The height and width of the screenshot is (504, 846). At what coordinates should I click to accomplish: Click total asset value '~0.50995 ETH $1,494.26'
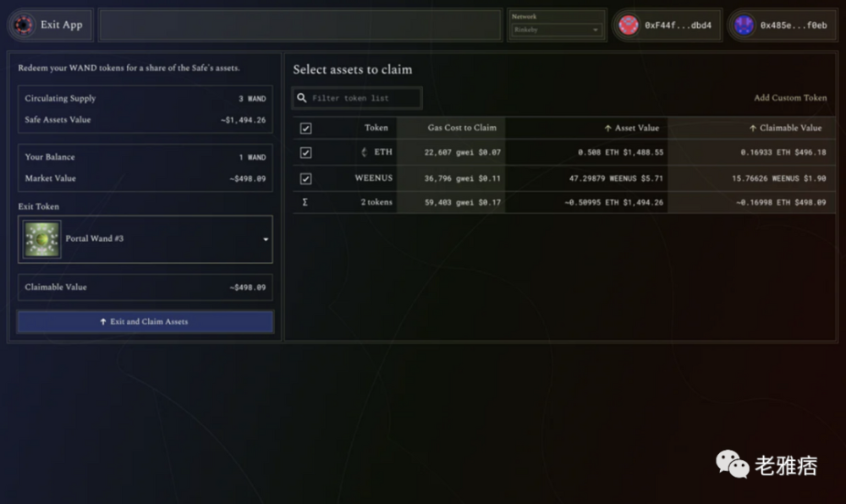(614, 203)
